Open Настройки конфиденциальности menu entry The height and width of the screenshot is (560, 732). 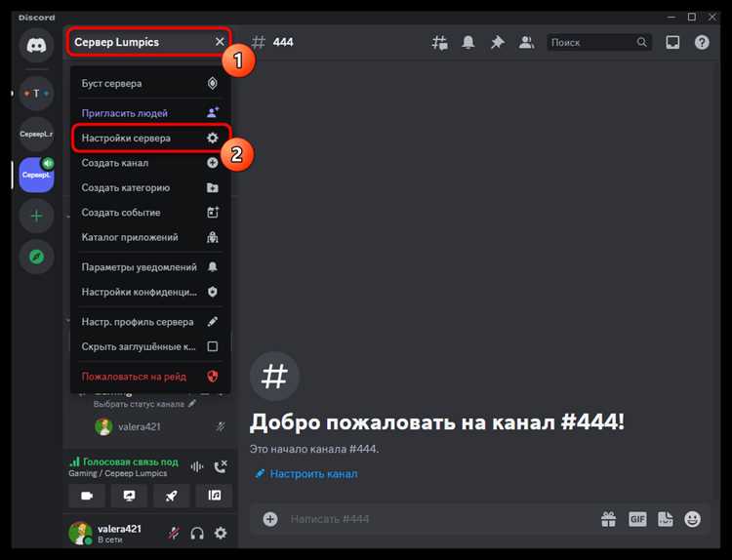[x=150, y=292]
